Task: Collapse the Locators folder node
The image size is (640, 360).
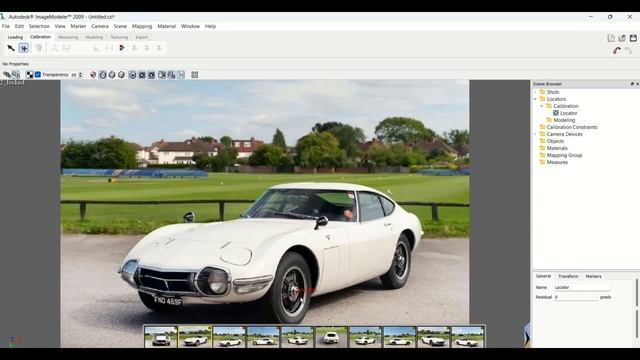Action: 536,99
